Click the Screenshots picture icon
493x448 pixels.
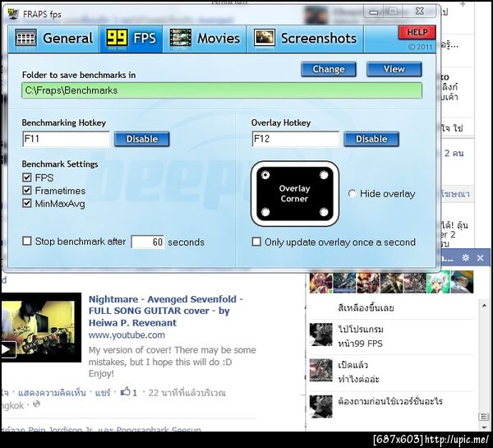click(x=265, y=39)
